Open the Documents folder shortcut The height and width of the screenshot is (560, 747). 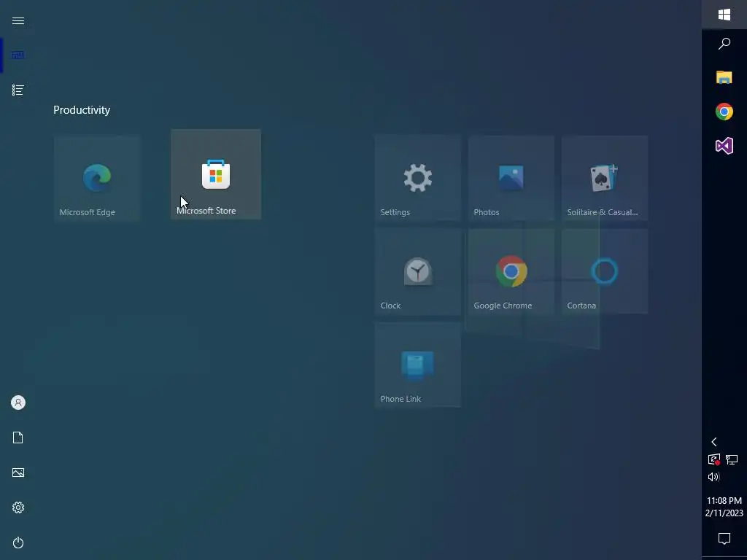pyautogui.click(x=18, y=437)
